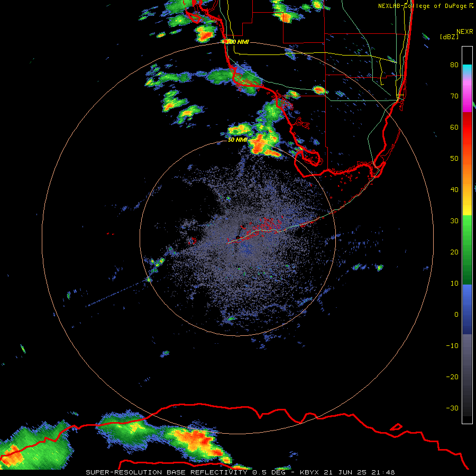Click the NEXLAB-College of DuPage credit text
This screenshot has height=476, width=476.
tap(425, 6)
